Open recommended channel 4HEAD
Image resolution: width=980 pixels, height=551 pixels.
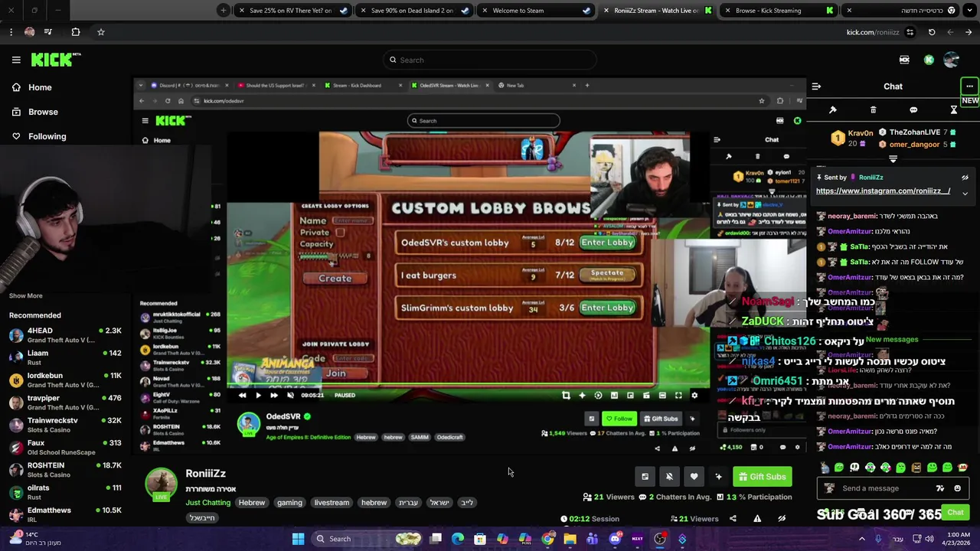65,336
